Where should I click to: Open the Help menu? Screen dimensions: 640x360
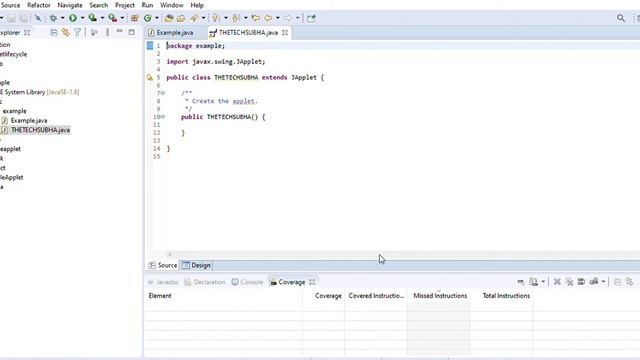tap(197, 5)
